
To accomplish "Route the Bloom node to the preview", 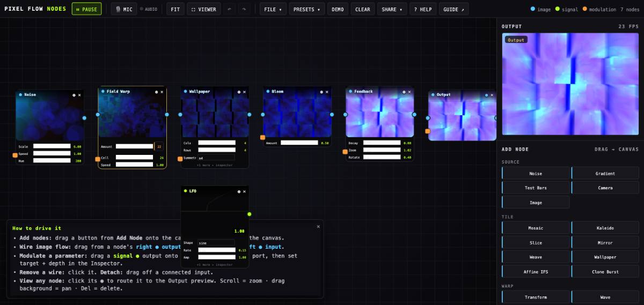I will (322, 92).
